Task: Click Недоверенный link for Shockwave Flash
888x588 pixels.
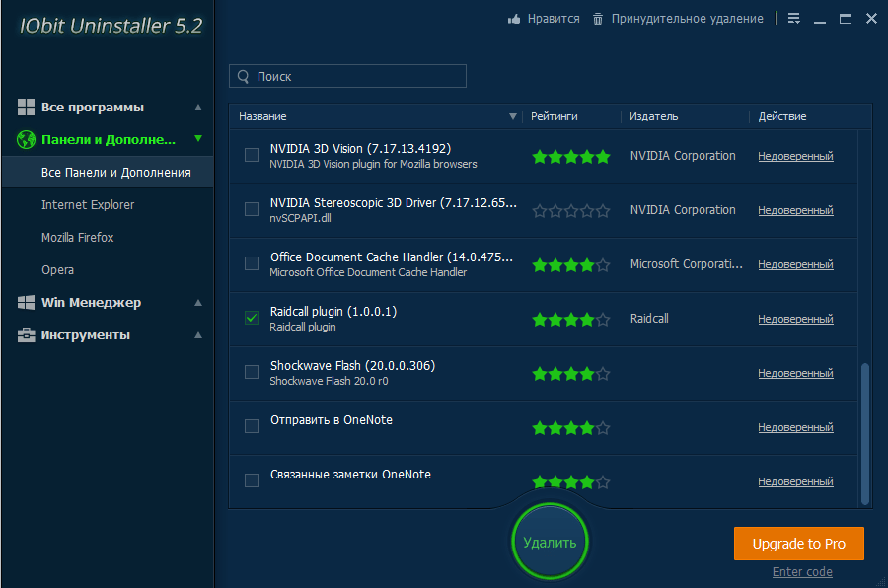Action: click(x=795, y=373)
